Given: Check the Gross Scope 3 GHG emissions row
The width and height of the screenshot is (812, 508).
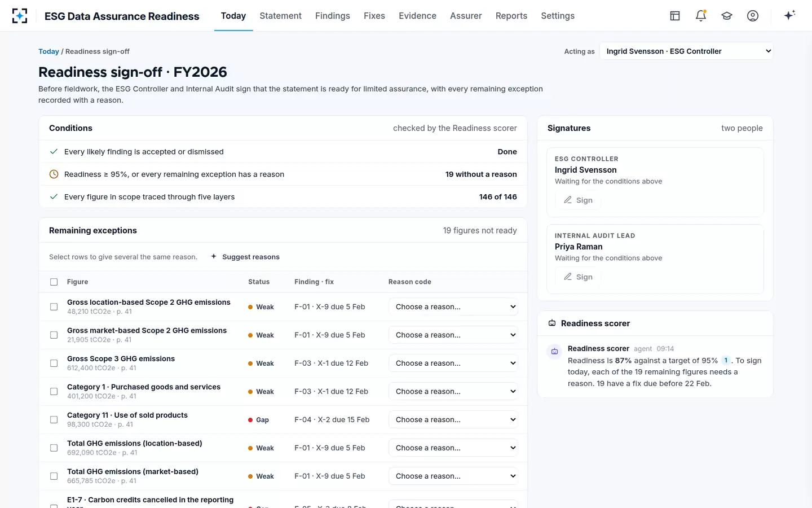Looking at the screenshot, I should [x=54, y=364].
